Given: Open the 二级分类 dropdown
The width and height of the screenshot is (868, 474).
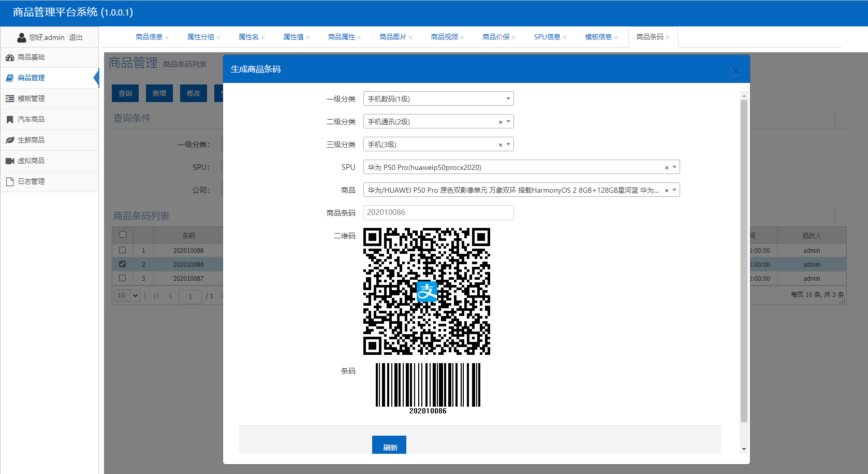Looking at the screenshot, I should 508,122.
